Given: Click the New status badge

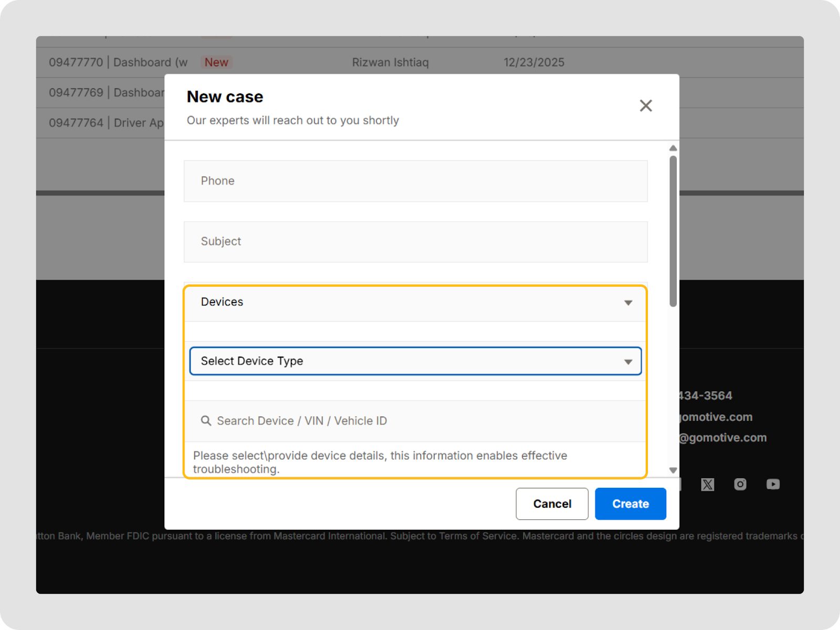Looking at the screenshot, I should point(216,62).
